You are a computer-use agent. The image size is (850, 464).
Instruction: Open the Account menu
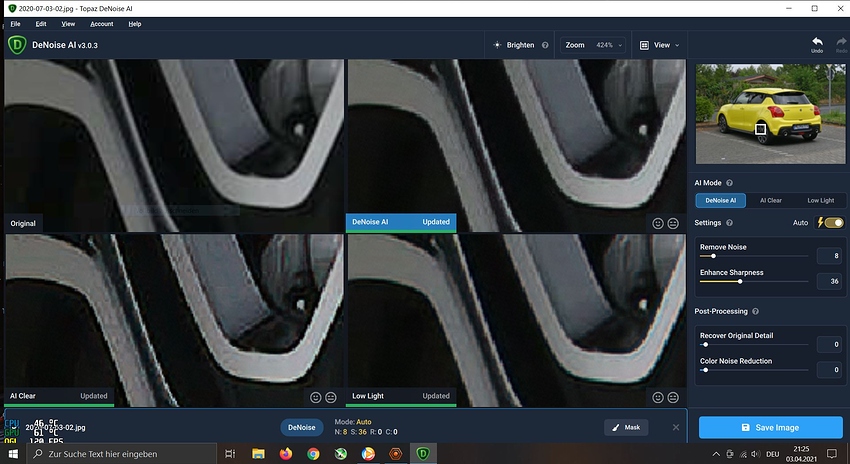[x=102, y=24]
